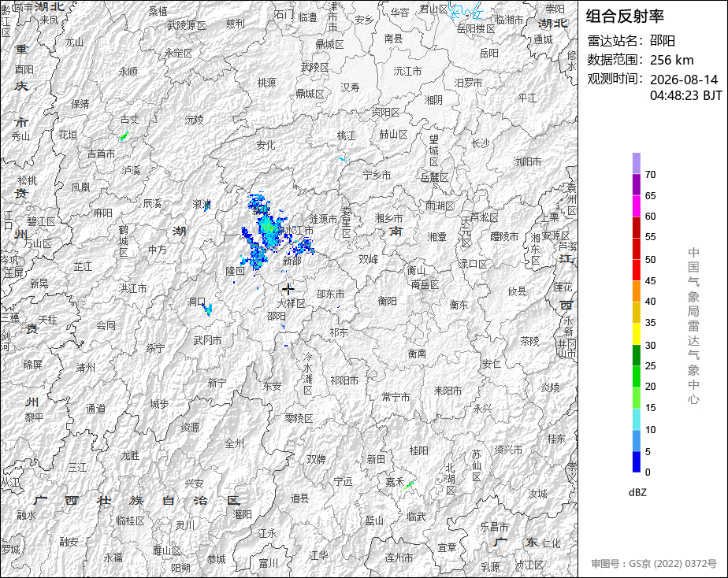Click the black cross radar station marker
This screenshot has height=578, width=728.
[x=288, y=290]
